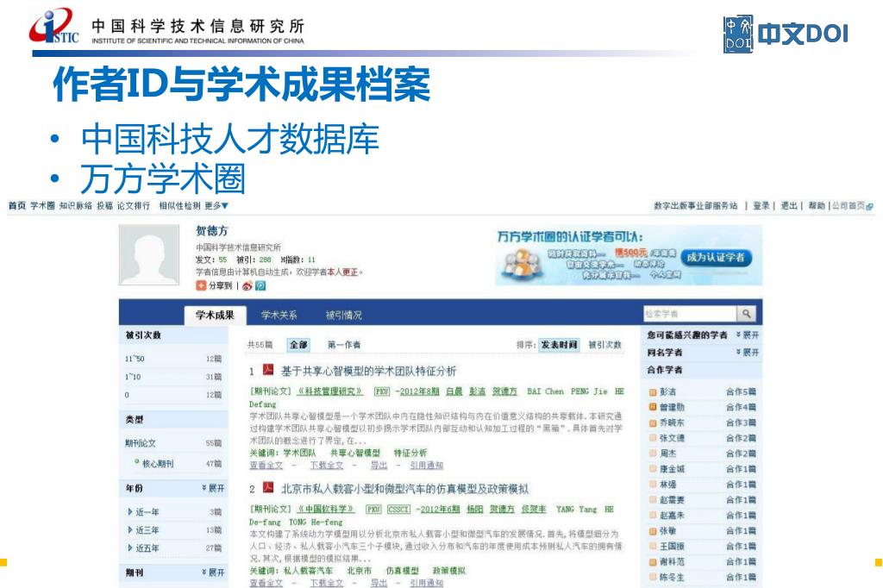Click keyword 私人载客汽车
The image size is (883, 588).
308,571
